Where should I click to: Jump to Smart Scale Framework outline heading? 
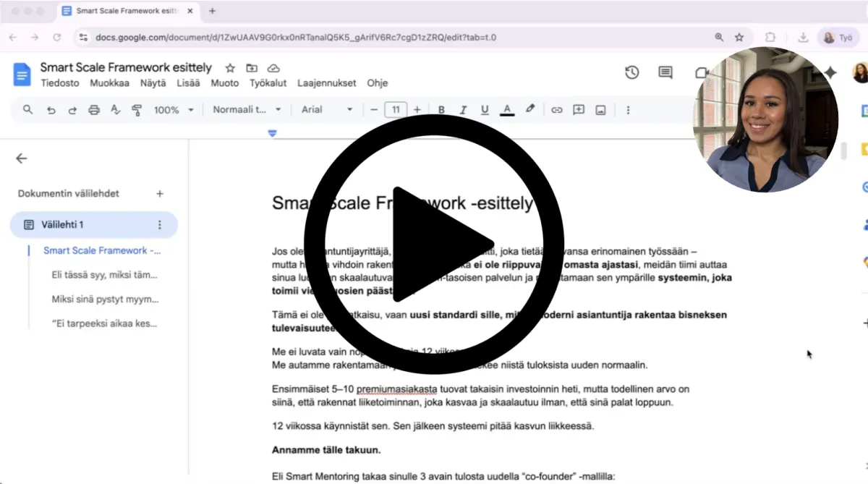102,251
